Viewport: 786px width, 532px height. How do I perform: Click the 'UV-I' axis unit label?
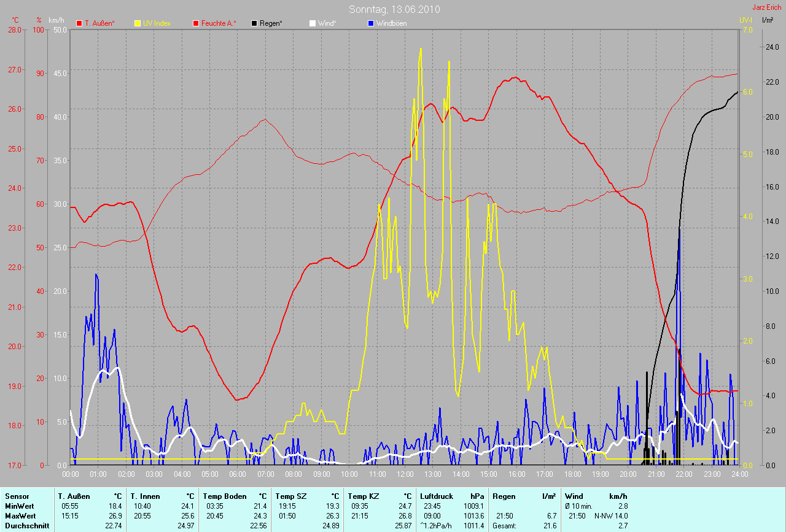tap(745, 20)
